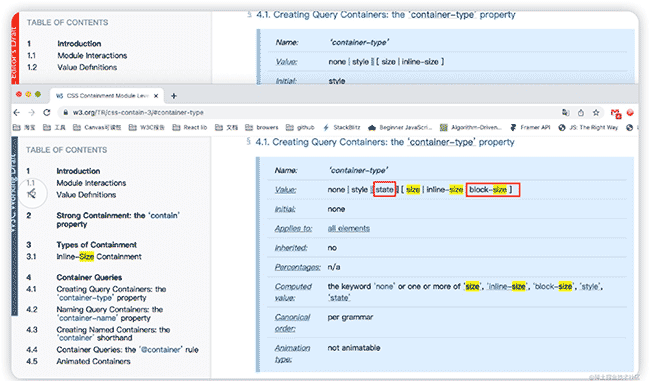
Task: Open Value Definitions in front window contents
Action: [x=86, y=194]
